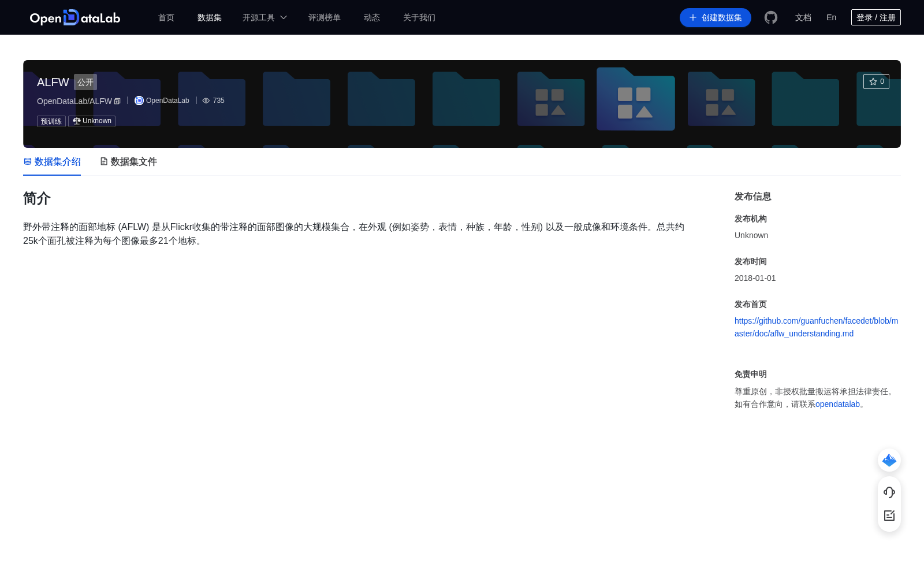Viewport: 924px width, 578px height.
Task: Click the OpenDataLab logo
Action: coord(75,17)
